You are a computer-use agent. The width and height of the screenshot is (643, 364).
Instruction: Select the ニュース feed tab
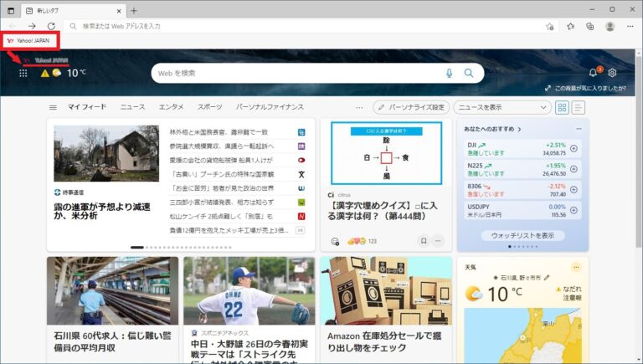click(x=132, y=107)
